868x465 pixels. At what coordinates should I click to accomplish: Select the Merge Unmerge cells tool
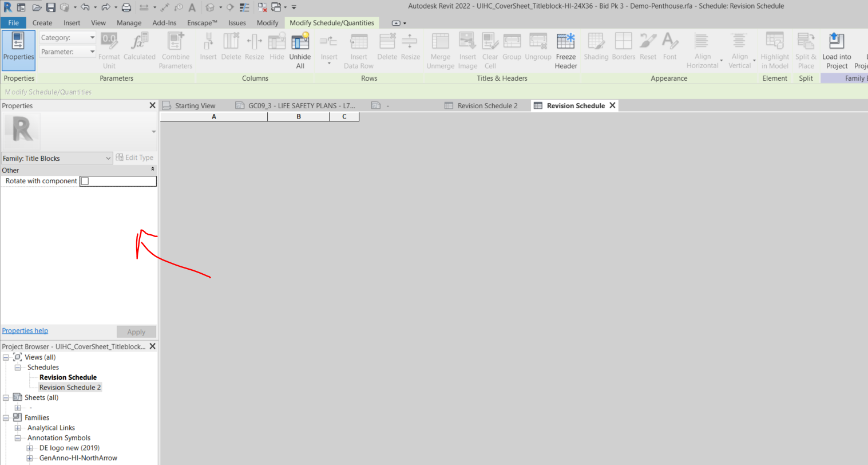click(440, 50)
